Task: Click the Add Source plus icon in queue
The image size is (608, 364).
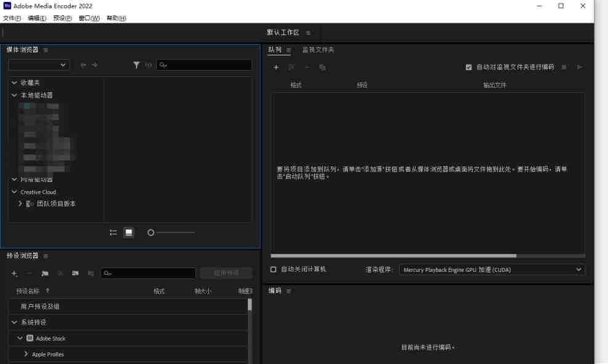Action: 276,67
